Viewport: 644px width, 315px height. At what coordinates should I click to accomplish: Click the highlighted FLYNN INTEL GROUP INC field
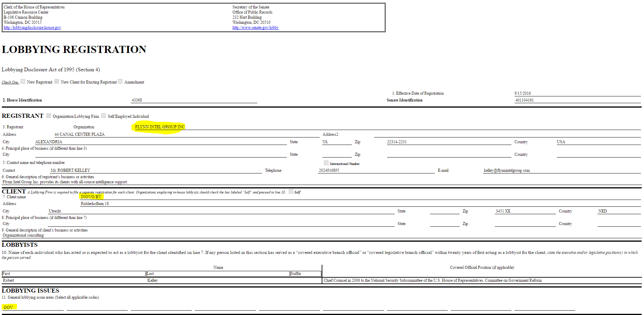(159, 127)
